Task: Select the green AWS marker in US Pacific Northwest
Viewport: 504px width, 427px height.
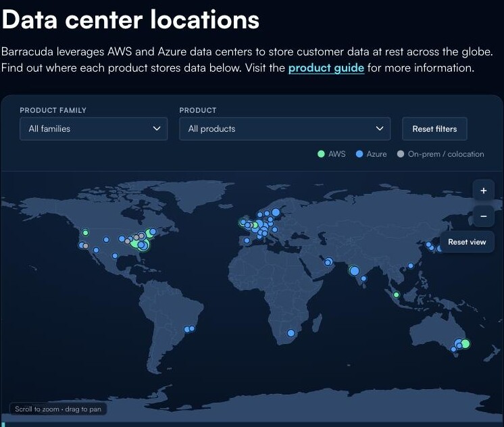Action: (x=85, y=232)
